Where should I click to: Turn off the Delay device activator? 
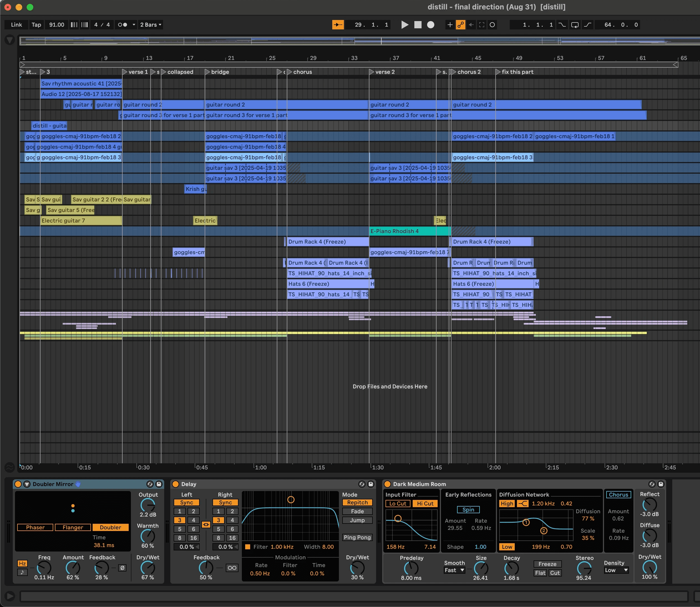(176, 484)
